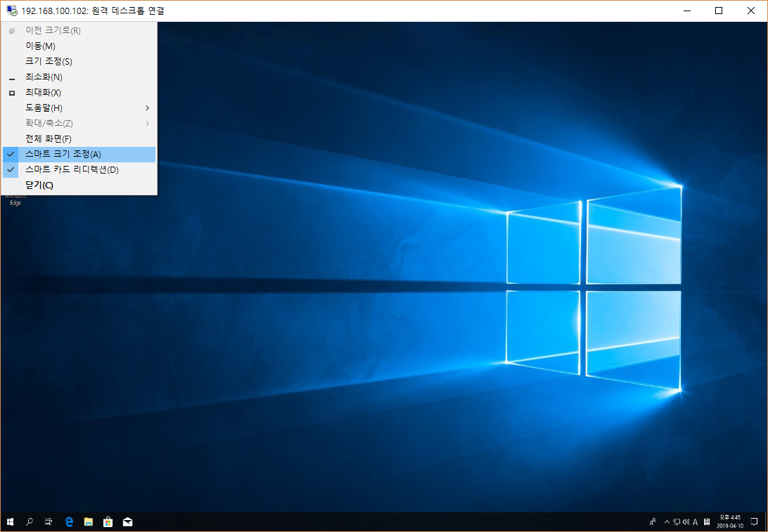Image resolution: width=768 pixels, height=532 pixels.
Task: Open the Mail app on the taskbar
Action: (127, 521)
